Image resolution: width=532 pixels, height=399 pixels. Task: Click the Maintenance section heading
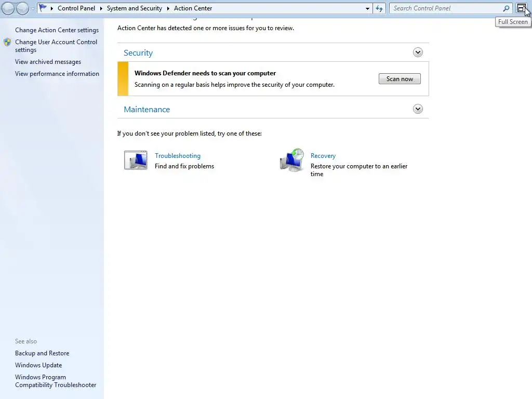click(x=147, y=109)
